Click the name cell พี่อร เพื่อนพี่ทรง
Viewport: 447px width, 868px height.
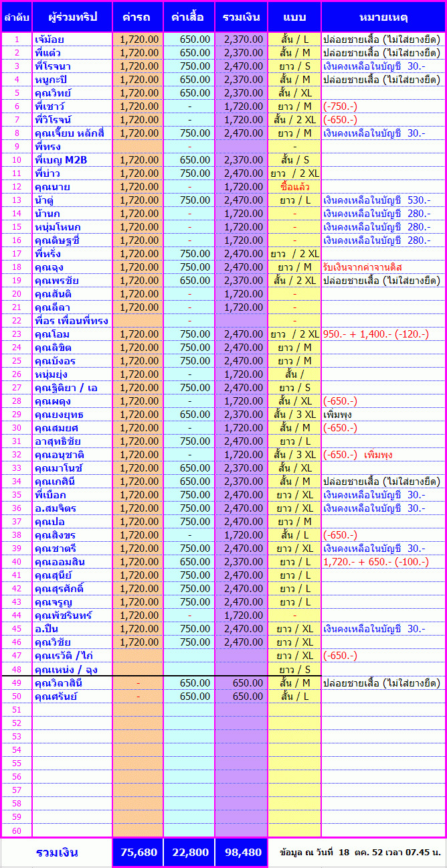point(72,320)
